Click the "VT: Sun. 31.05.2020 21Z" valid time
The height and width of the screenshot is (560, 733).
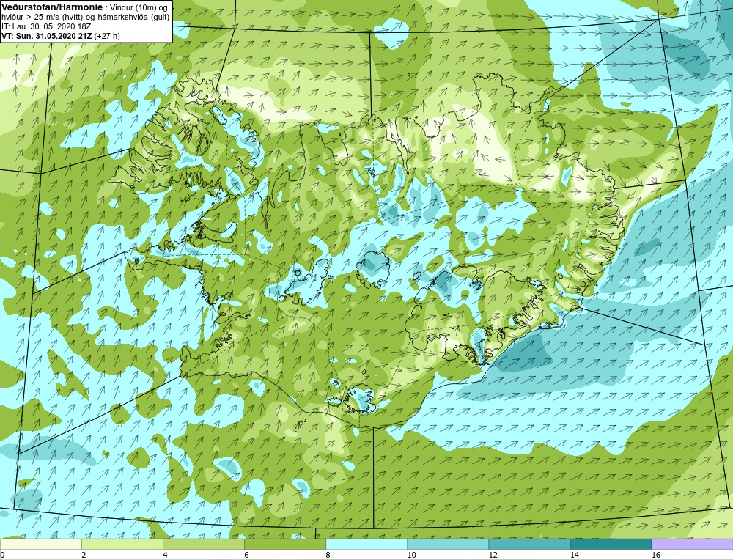[47, 36]
